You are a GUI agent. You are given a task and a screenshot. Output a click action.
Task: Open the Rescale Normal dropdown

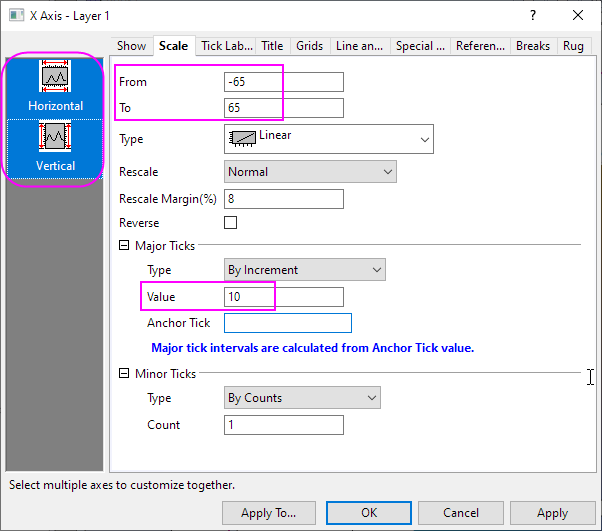pos(310,172)
